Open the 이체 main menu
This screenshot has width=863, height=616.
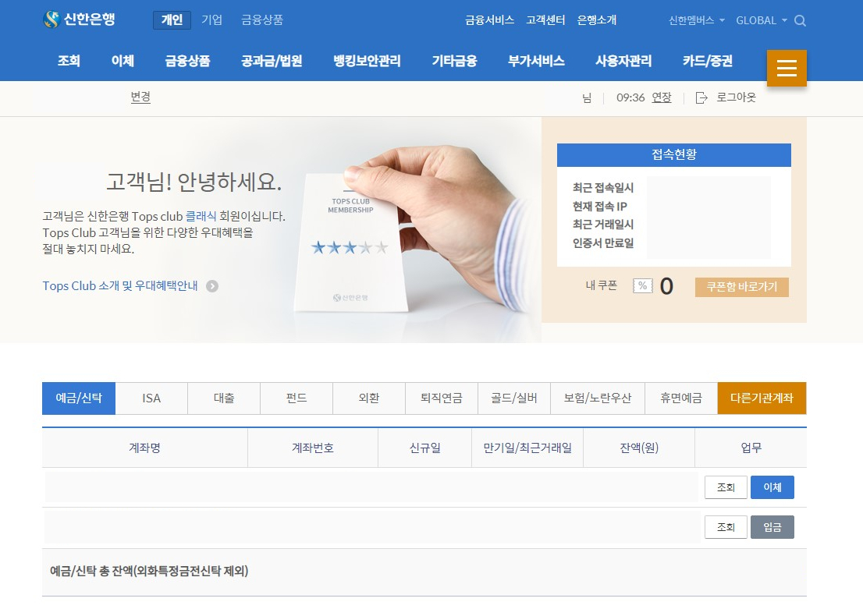click(123, 61)
